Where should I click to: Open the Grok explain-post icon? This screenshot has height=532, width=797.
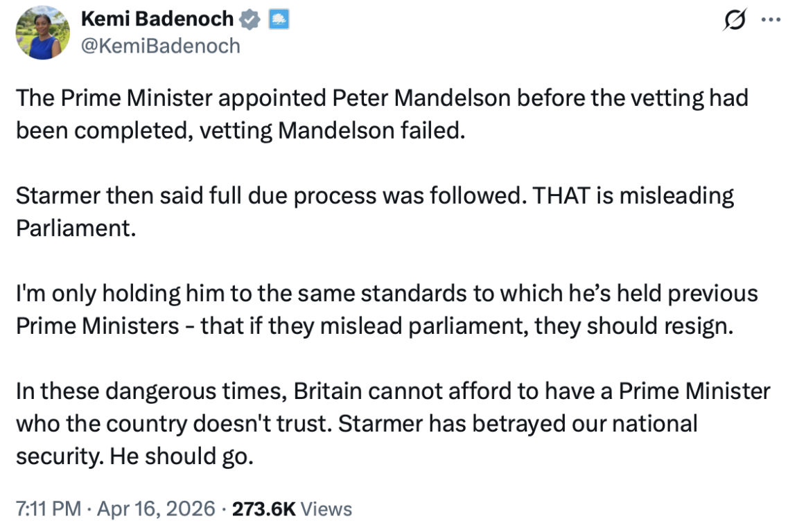[732, 21]
